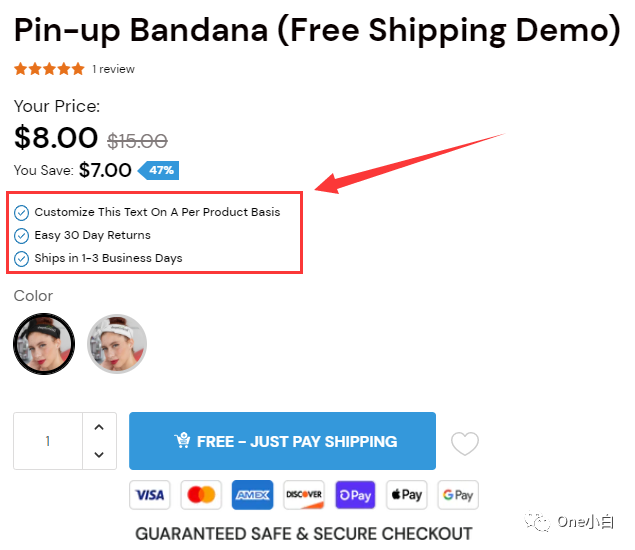The image size is (635, 550).
Task: Click the 47% discount badge
Action: [159, 170]
